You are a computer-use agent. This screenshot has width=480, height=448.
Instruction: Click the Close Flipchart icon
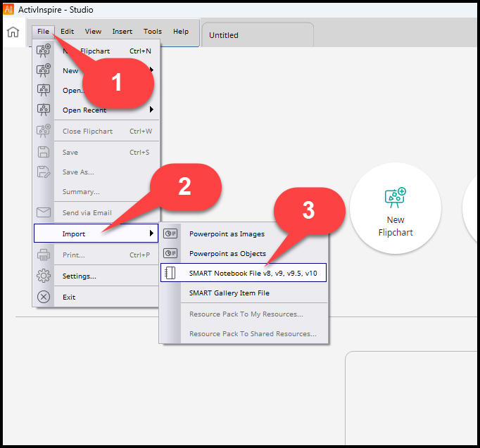(x=44, y=131)
